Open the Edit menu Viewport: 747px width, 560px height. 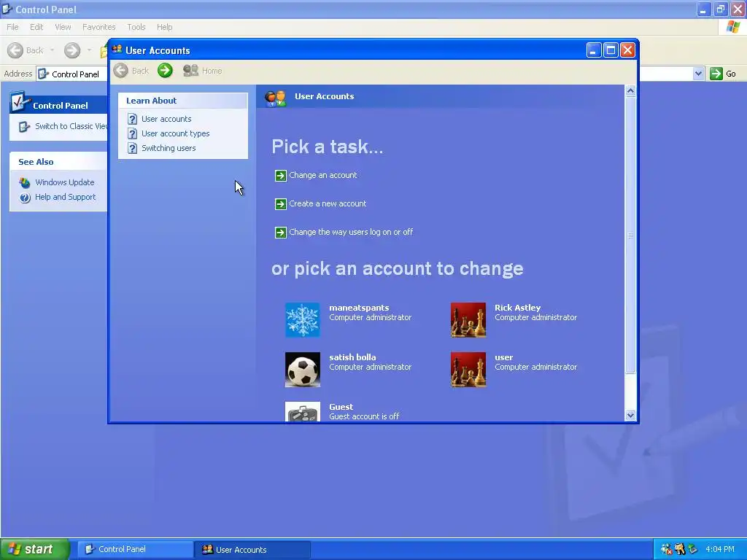[x=36, y=27]
